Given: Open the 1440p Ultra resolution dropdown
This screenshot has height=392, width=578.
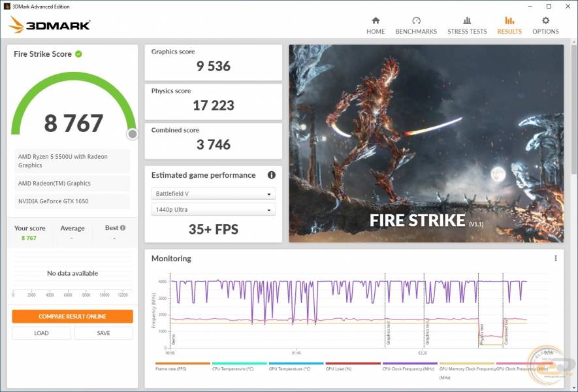Looking at the screenshot, I should click(x=213, y=210).
